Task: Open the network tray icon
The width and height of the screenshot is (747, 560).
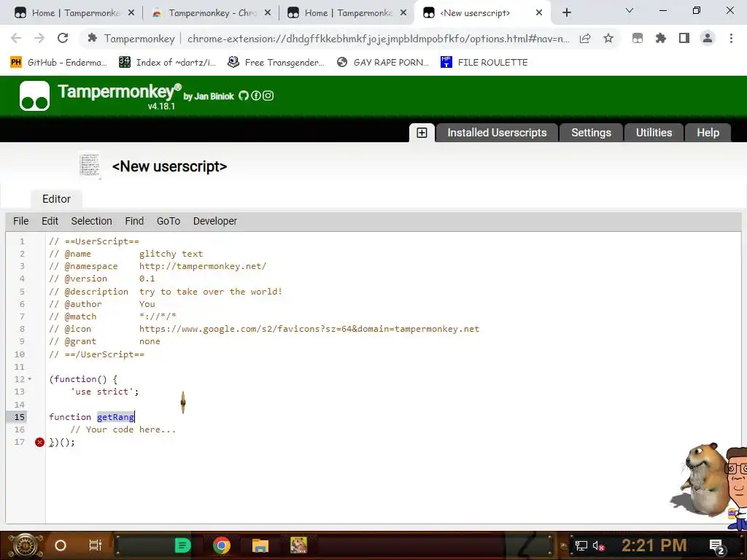Action: pos(581,546)
